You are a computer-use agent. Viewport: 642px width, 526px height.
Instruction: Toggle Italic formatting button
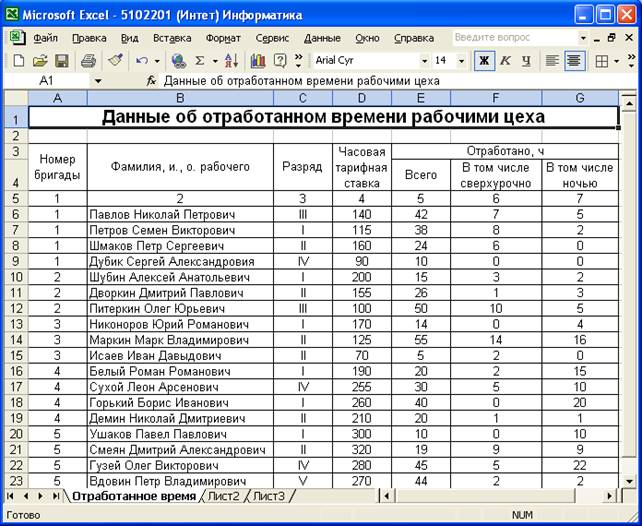click(505, 61)
